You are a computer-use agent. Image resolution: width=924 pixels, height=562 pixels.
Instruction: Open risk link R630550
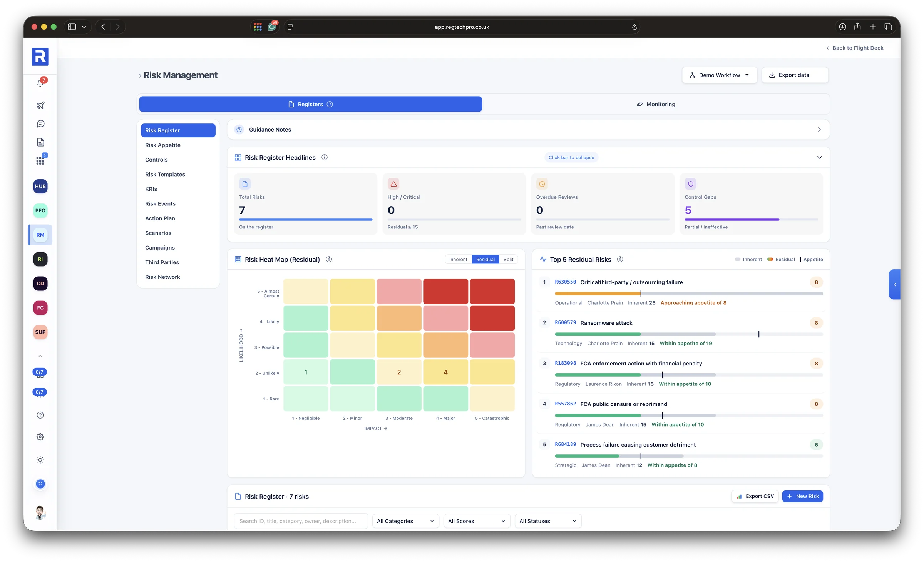[x=565, y=282]
